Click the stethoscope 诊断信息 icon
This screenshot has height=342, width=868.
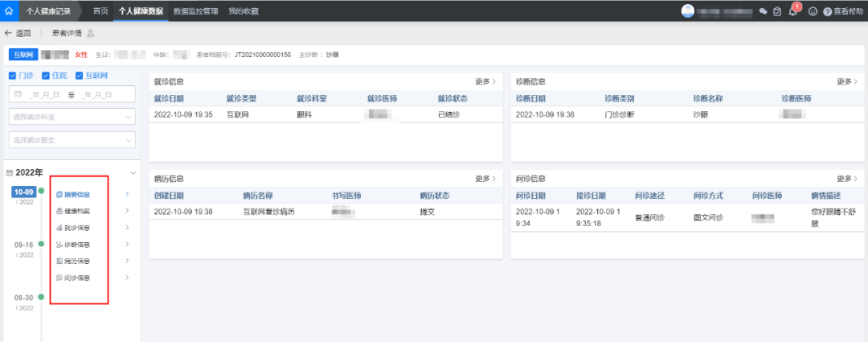click(x=59, y=245)
